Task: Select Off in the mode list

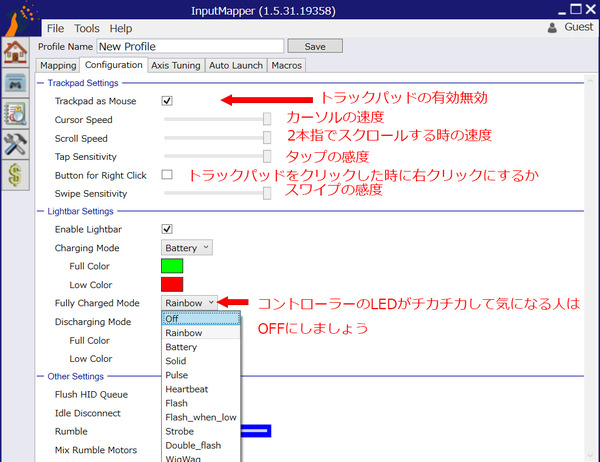Action: (201, 318)
